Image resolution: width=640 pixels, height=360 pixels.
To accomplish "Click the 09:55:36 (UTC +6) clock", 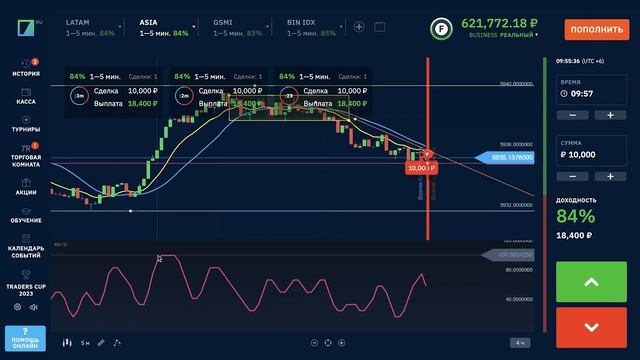I will tap(580, 61).
